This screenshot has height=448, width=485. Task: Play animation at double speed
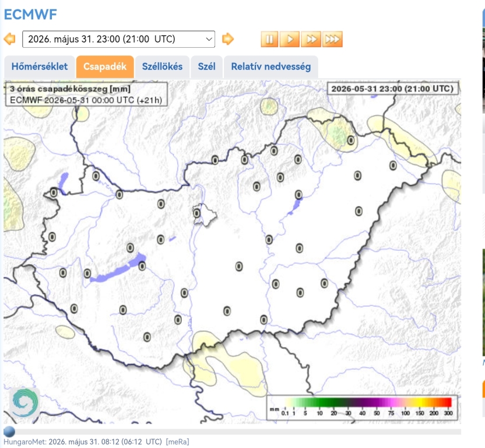pos(311,39)
